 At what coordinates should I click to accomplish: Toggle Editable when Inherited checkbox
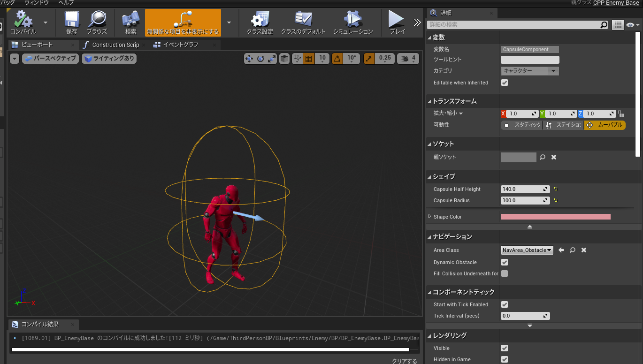click(505, 83)
